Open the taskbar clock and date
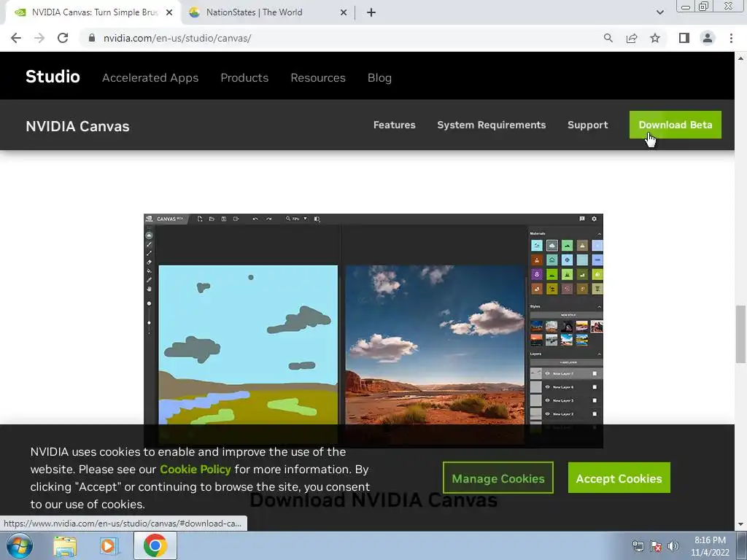Viewport: 747px width, 560px height. click(x=710, y=546)
